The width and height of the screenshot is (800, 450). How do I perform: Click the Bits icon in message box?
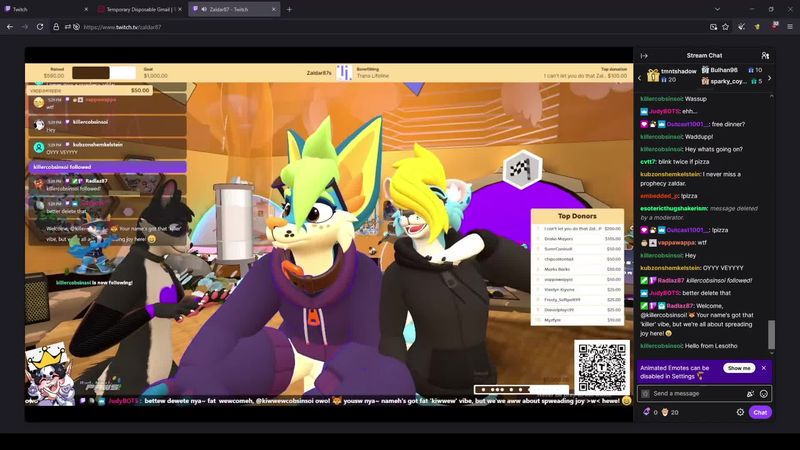(x=748, y=393)
